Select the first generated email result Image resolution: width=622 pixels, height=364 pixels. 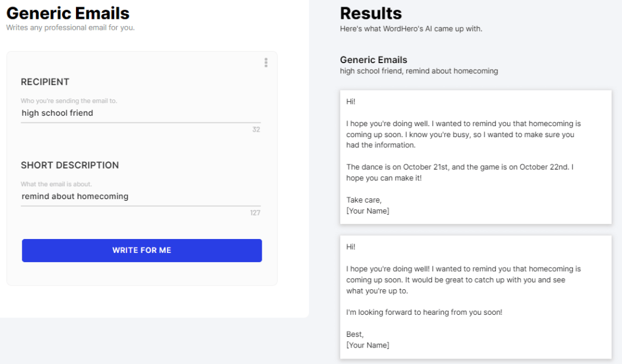coord(476,157)
